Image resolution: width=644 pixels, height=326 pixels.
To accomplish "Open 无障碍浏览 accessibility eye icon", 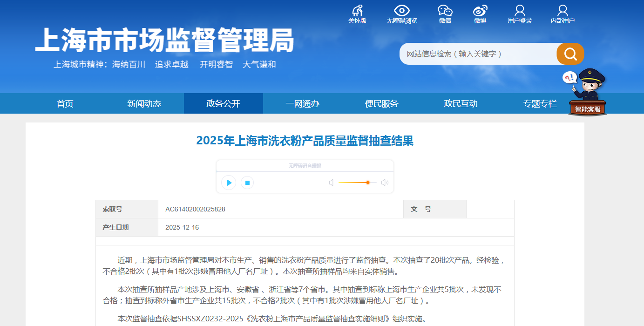I will coord(401,11).
